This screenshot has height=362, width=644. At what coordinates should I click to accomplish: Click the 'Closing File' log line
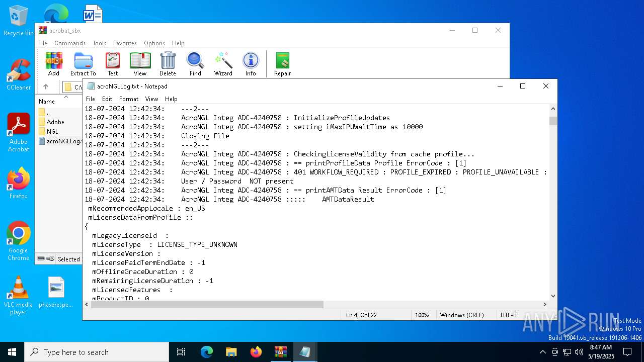point(205,136)
